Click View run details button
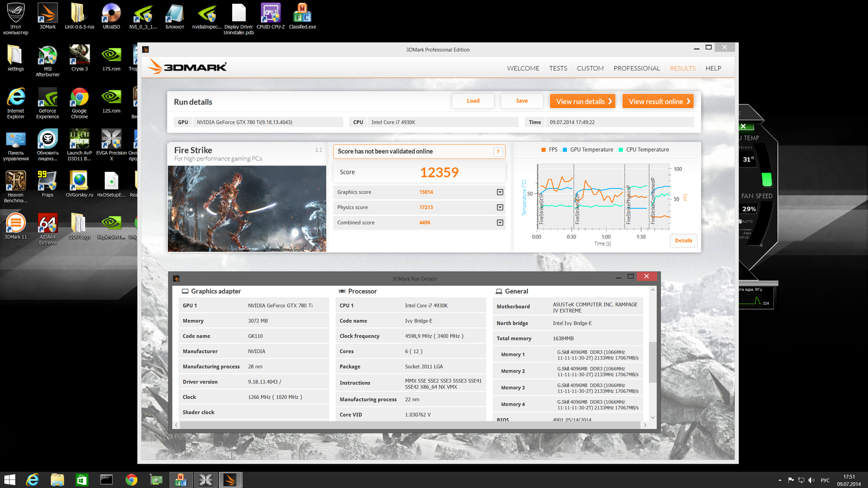The height and width of the screenshot is (488, 868). tap(583, 101)
